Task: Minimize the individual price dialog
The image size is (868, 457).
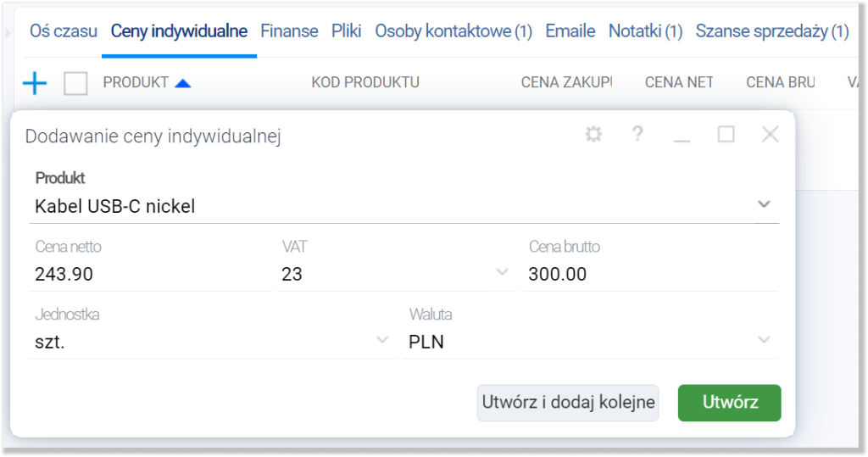Action: click(682, 136)
